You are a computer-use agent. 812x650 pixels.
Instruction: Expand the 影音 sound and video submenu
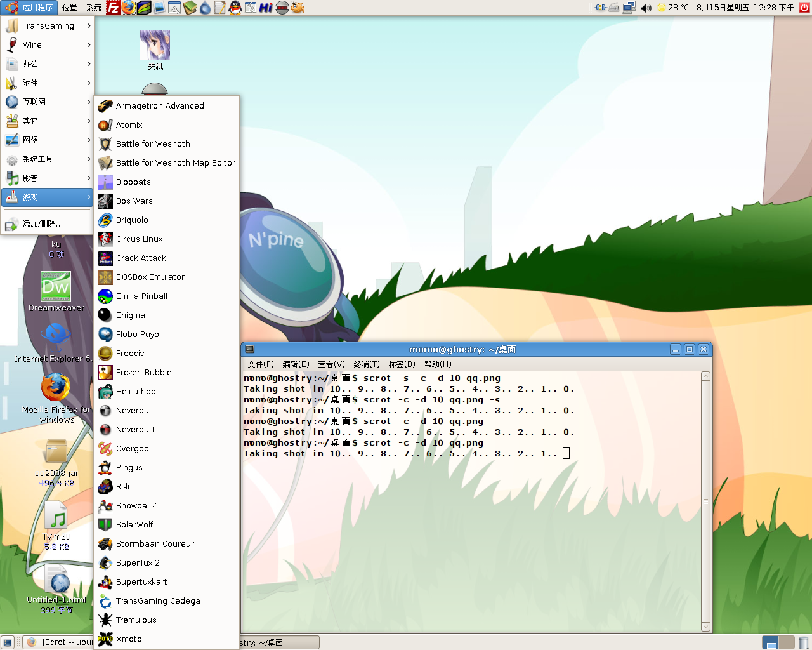[x=48, y=178]
